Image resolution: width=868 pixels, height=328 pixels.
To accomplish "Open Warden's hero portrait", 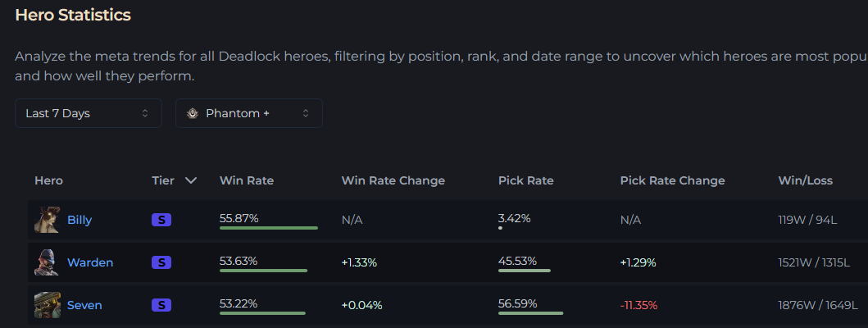I will [47, 262].
